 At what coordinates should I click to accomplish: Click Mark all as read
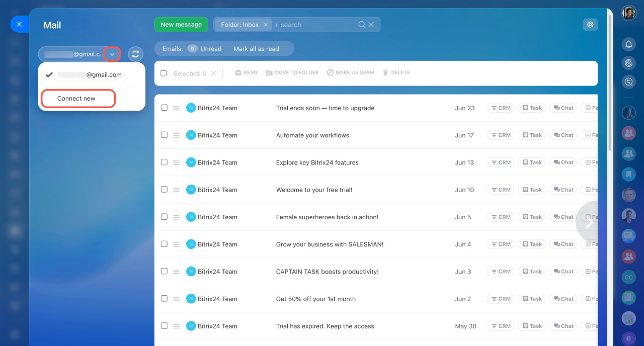(256, 49)
